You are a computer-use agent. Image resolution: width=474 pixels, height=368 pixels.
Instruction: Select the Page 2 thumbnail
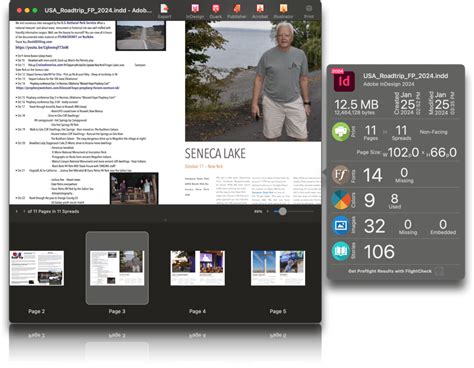pyautogui.click(x=37, y=268)
